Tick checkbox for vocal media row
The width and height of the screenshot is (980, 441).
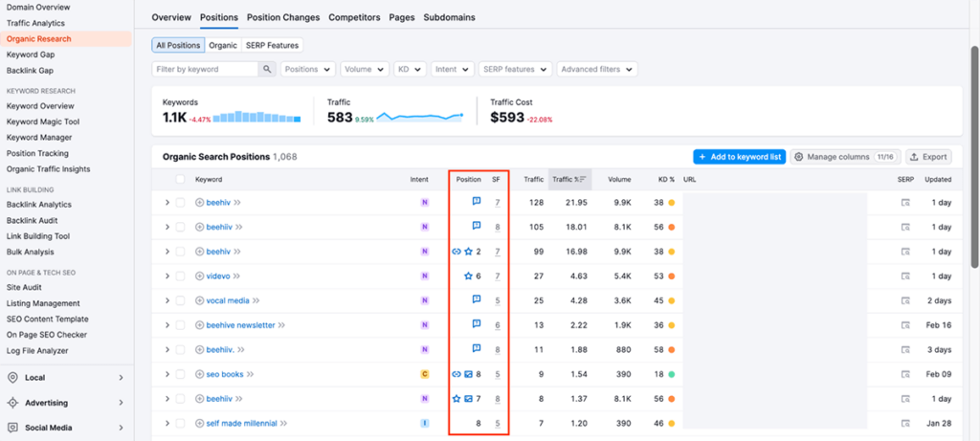pos(180,300)
